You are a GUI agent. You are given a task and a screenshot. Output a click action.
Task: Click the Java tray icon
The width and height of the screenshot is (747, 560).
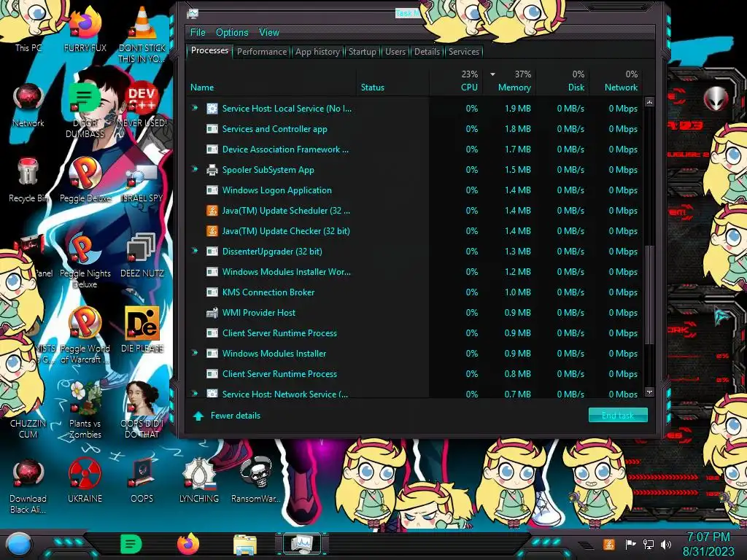click(608, 544)
